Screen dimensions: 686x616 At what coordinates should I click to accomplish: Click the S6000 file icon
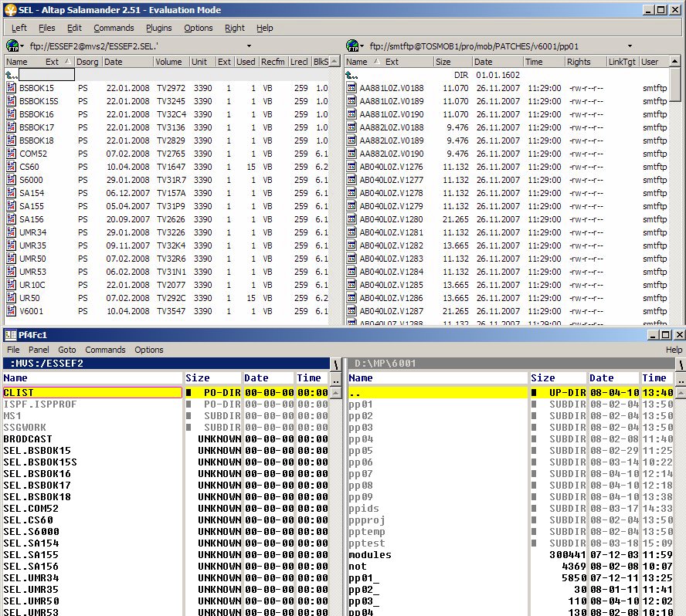12,180
